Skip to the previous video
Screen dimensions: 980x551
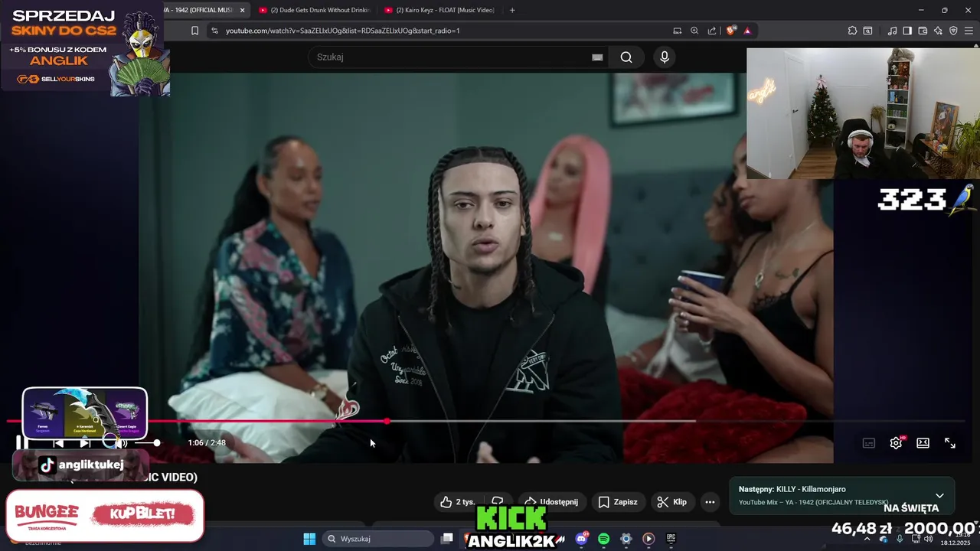(58, 443)
